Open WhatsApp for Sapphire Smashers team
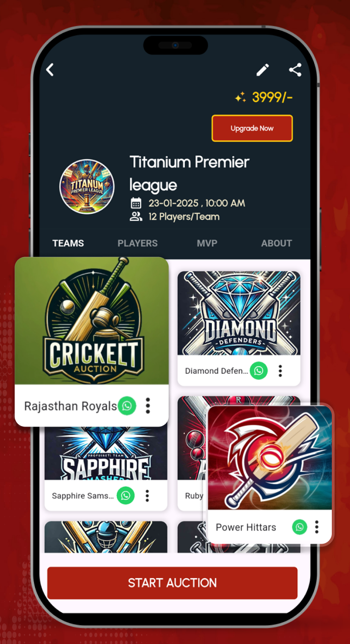The width and height of the screenshot is (350, 644). click(x=126, y=496)
